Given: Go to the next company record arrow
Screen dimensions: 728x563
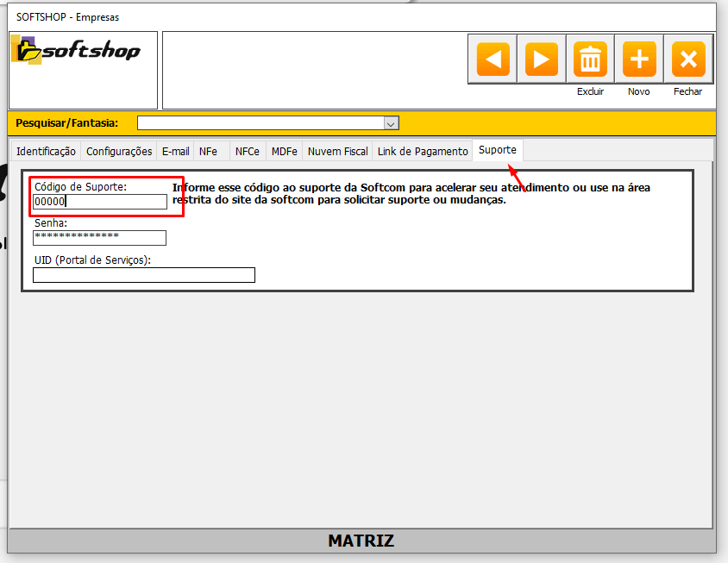Looking at the screenshot, I should (542, 59).
